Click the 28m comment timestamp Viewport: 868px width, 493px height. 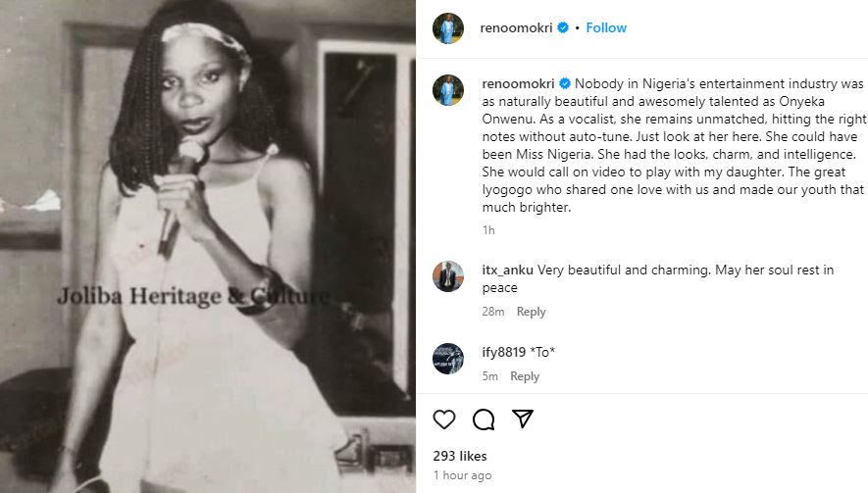(492, 312)
